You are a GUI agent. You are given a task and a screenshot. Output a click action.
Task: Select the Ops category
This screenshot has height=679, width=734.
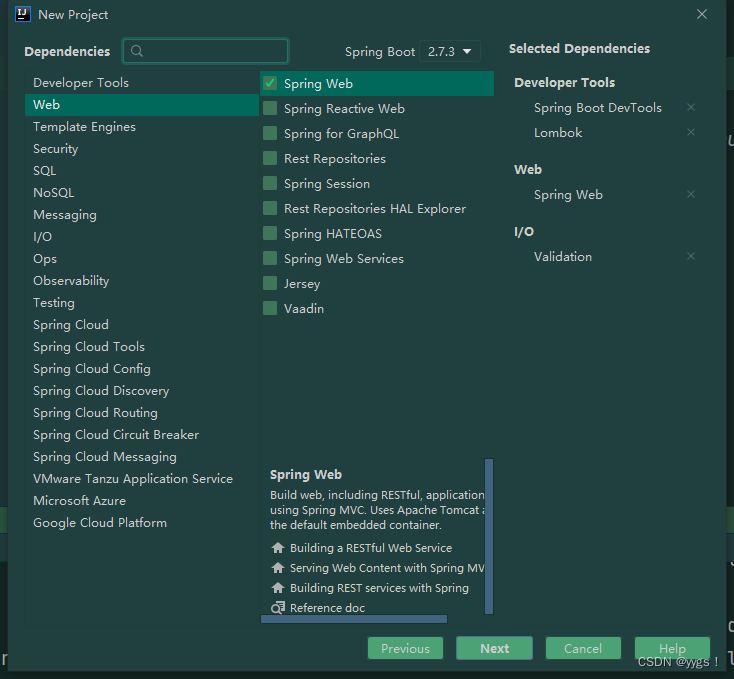point(142,259)
